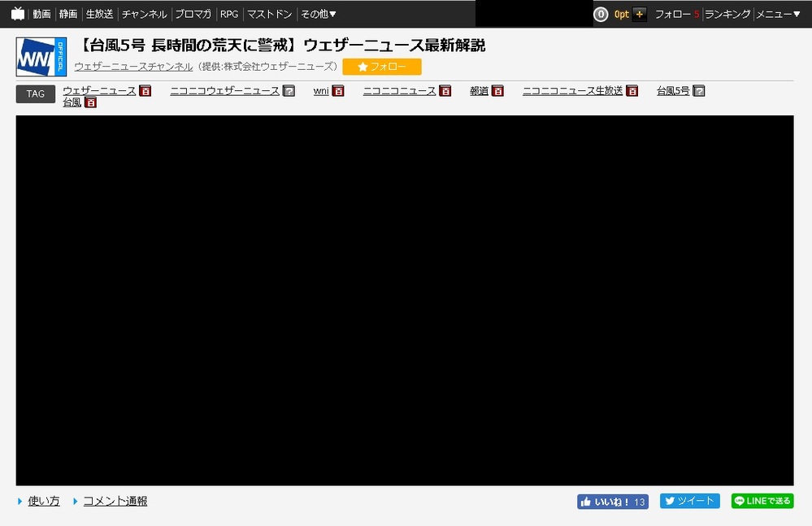Screen dimensions: 812x526
Task: Click the plus icon to add points
Action: point(640,14)
